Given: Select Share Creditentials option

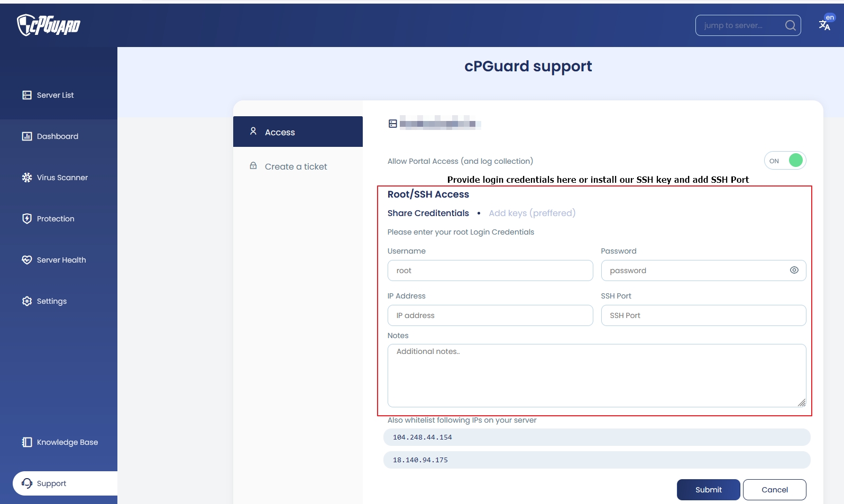Looking at the screenshot, I should 428,213.
